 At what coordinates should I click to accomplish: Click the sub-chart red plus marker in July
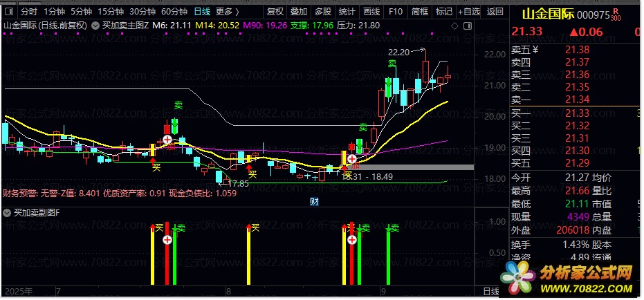[x=167, y=240]
